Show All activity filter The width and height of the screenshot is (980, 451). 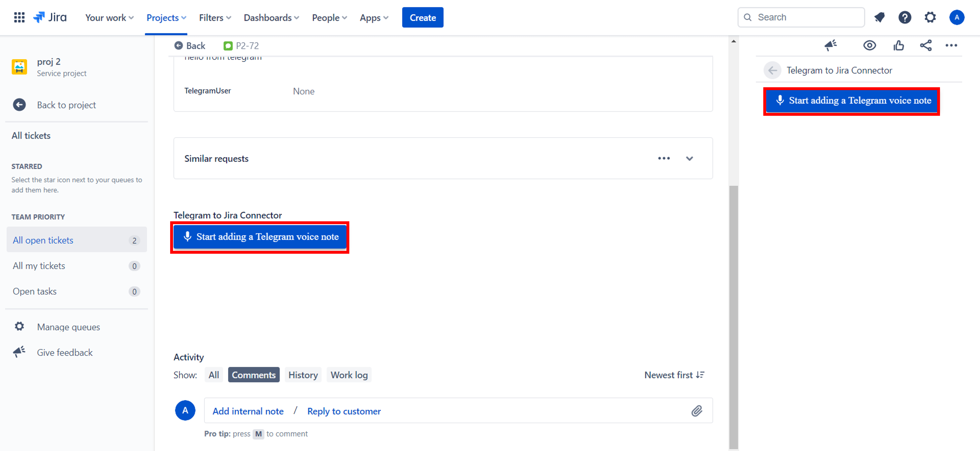[x=213, y=375]
